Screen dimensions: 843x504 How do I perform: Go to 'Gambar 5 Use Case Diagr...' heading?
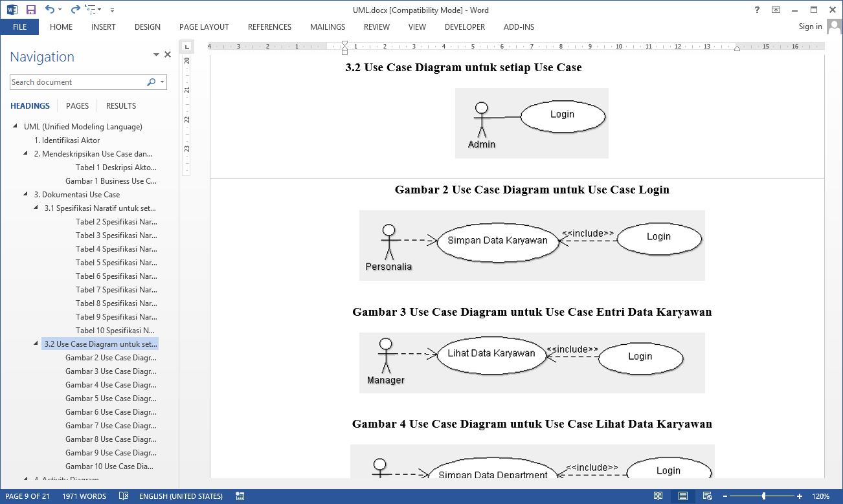(x=111, y=399)
